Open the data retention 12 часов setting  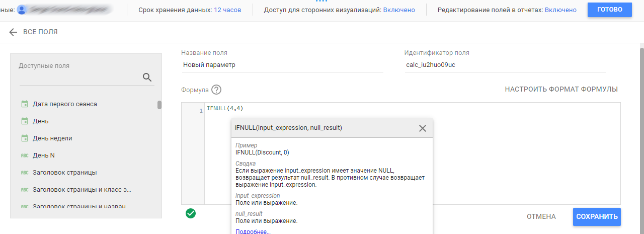coord(227,10)
